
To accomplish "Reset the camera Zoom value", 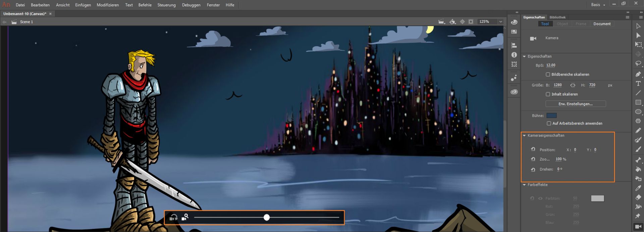I will 533,159.
